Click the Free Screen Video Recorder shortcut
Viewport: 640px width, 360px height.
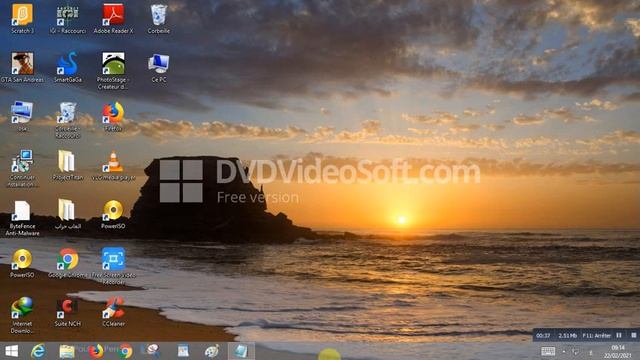[113, 266]
